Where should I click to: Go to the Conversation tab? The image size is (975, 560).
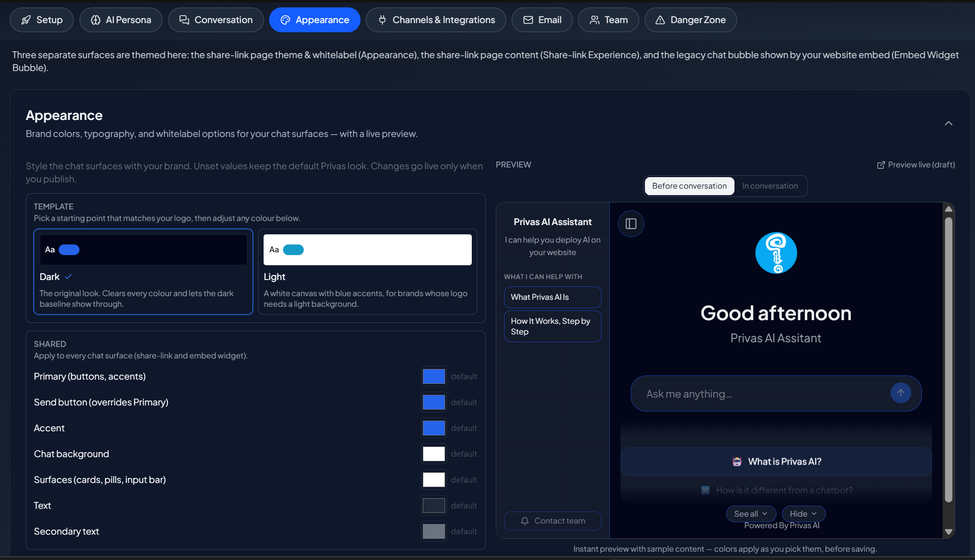click(216, 20)
